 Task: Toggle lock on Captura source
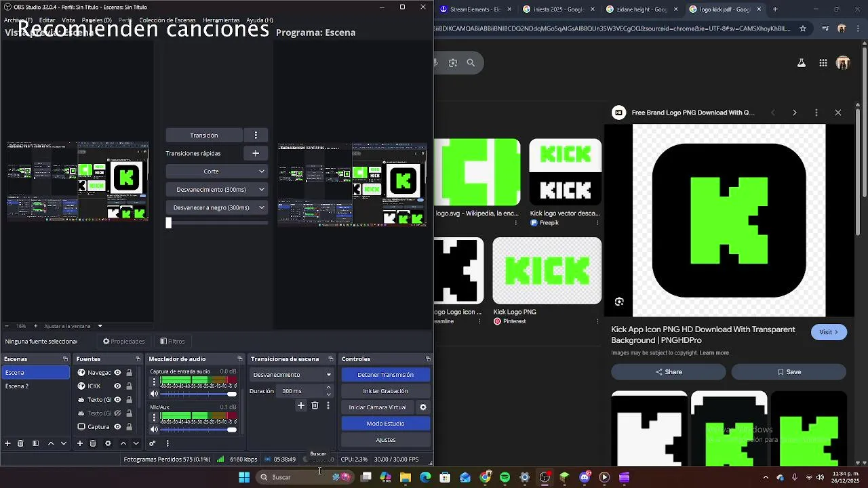pyautogui.click(x=129, y=427)
